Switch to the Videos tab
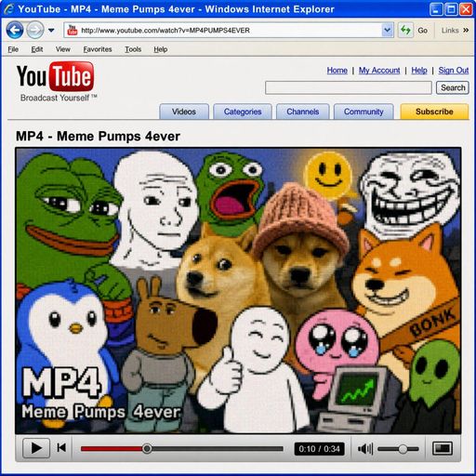Viewport: 476px width, 476px height. pyautogui.click(x=184, y=112)
